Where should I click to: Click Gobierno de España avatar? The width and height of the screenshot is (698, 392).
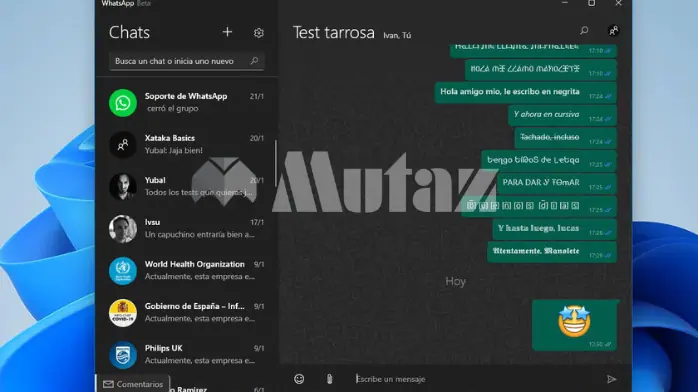pyautogui.click(x=123, y=313)
